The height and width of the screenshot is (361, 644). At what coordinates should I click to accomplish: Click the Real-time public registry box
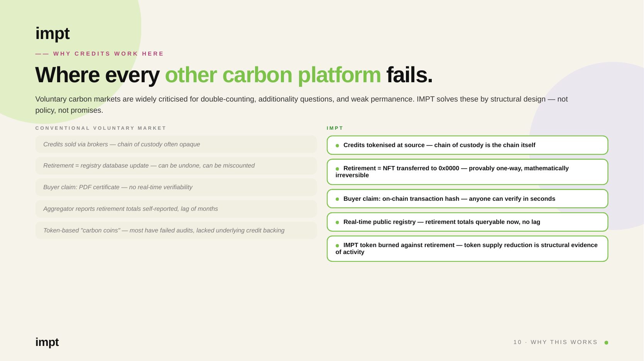pyautogui.click(x=467, y=222)
